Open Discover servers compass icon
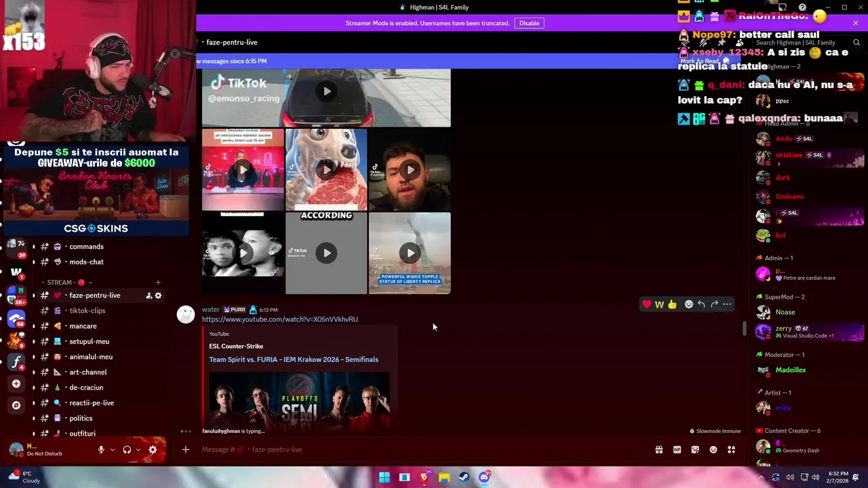Viewport: 868px width, 488px height. click(x=16, y=405)
